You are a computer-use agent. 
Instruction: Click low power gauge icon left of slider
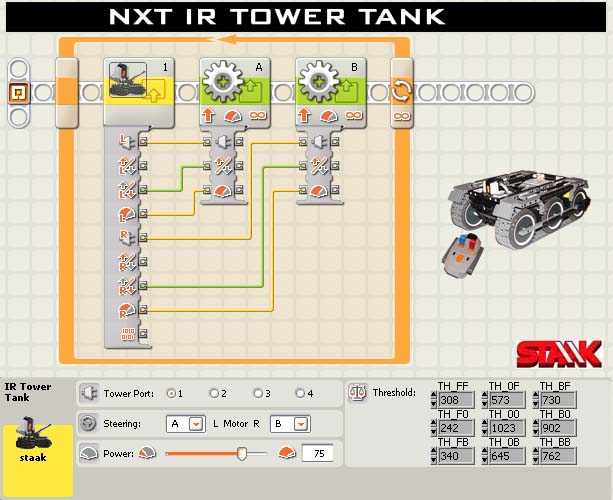(x=147, y=453)
